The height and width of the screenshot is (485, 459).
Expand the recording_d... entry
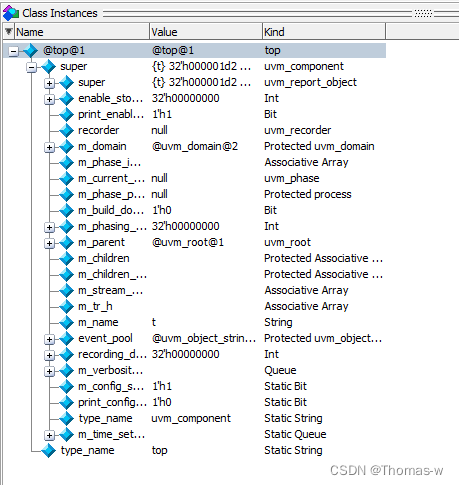pyautogui.click(x=49, y=355)
